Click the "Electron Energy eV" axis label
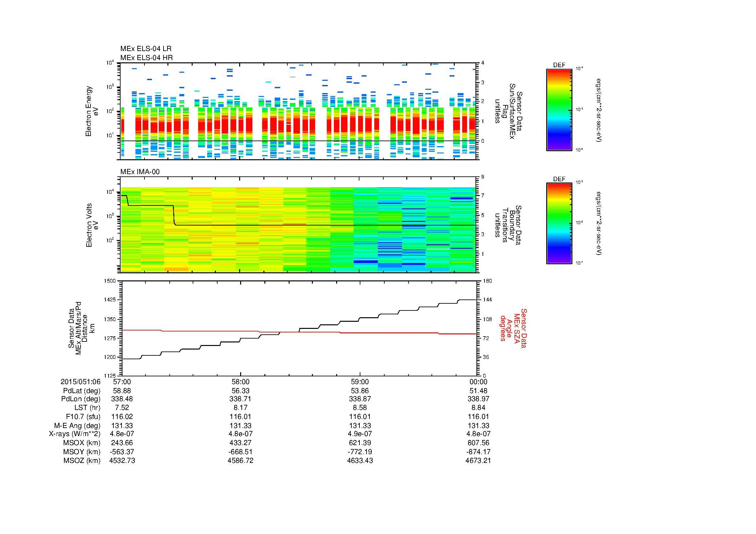The image size is (756, 534). click(x=92, y=111)
